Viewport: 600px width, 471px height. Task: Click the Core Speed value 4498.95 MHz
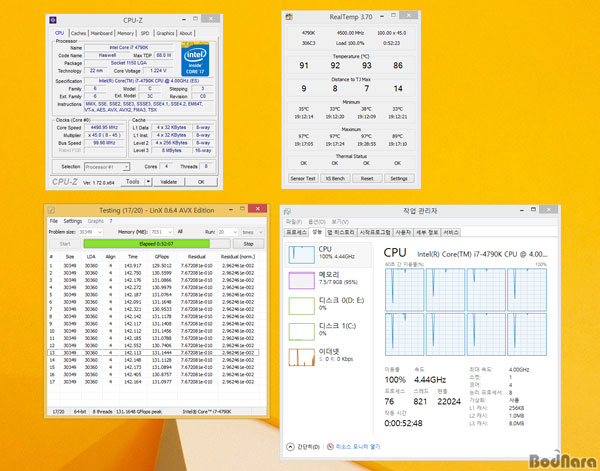pyautogui.click(x=104, y=127)
